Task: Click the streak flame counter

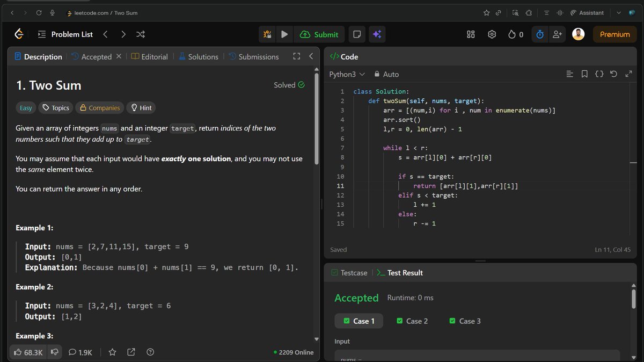Action: (x=516, y=34)
